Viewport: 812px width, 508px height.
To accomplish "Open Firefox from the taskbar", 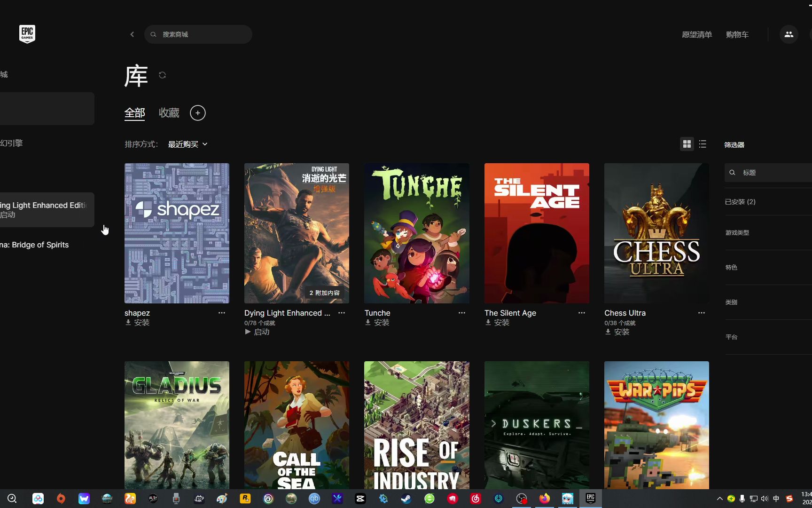I will coord(545,499).
